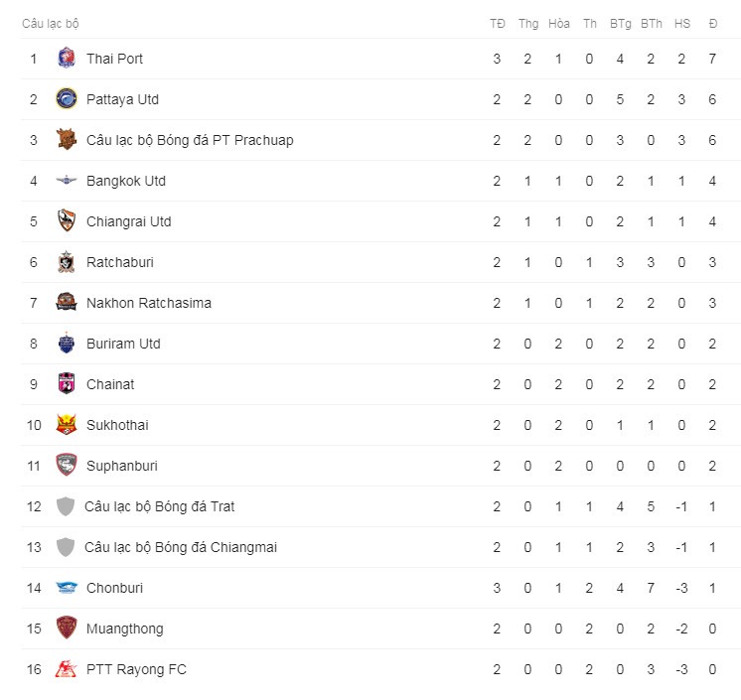Click the Hòa column header

tap(559, 24)
